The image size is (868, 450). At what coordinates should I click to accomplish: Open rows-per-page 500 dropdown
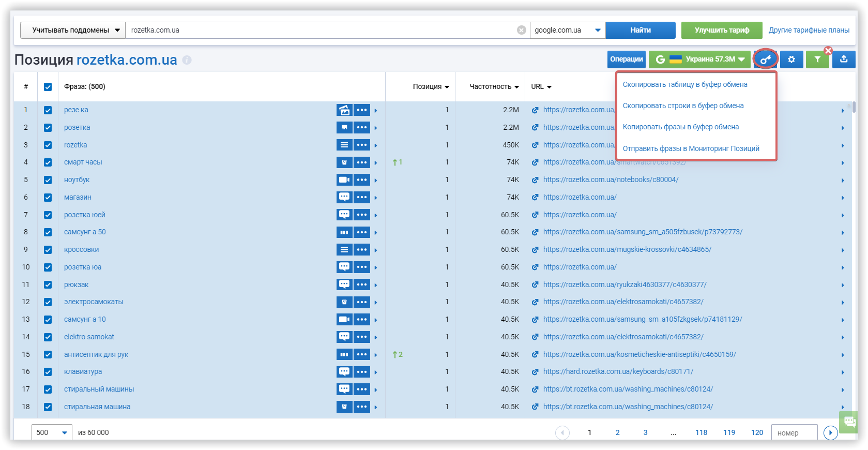coord(52,432)
